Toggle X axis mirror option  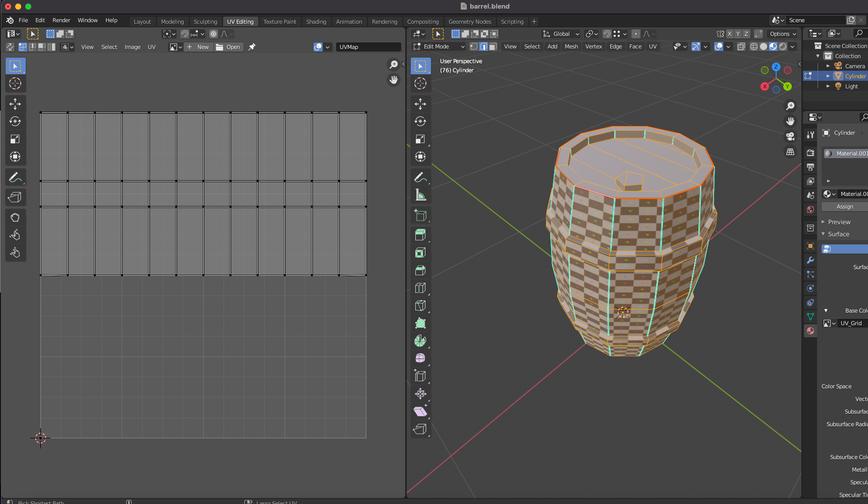coord(730,34)
